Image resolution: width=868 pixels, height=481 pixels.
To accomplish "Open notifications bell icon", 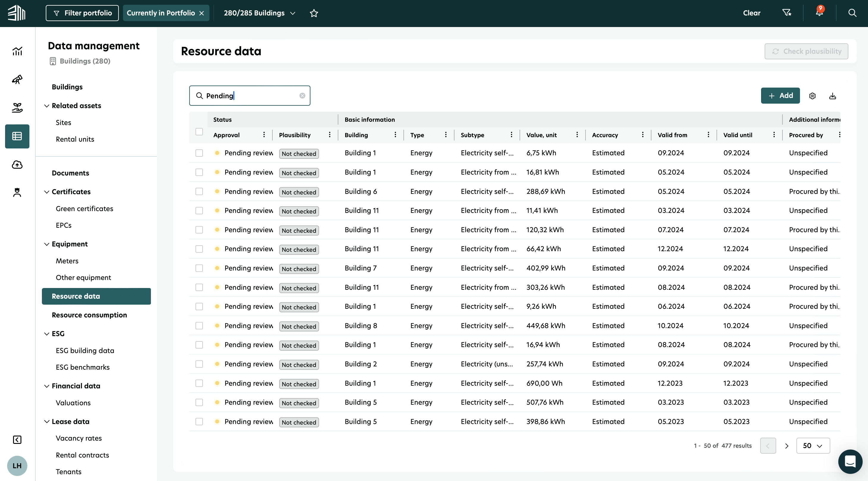I will point(819,13).
